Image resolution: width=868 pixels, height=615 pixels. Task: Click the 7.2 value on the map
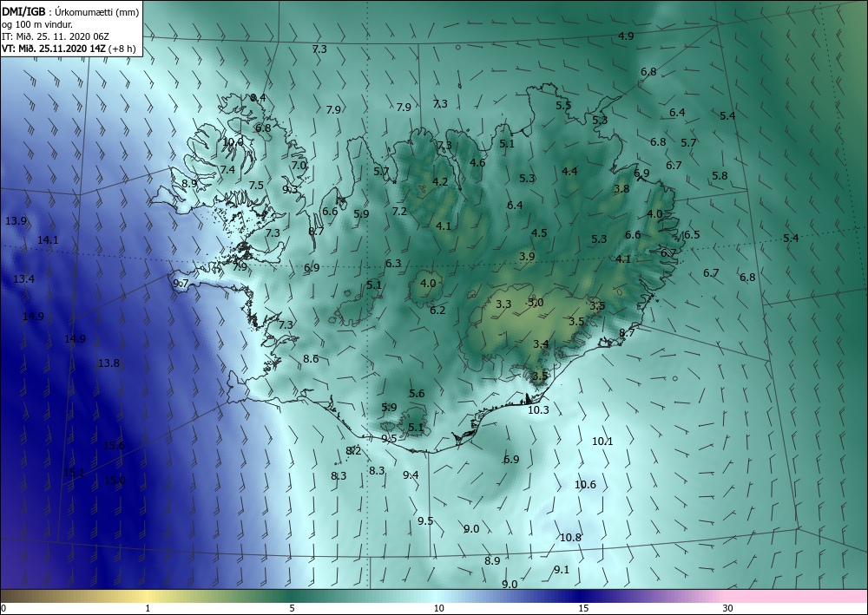click(399, 212)
